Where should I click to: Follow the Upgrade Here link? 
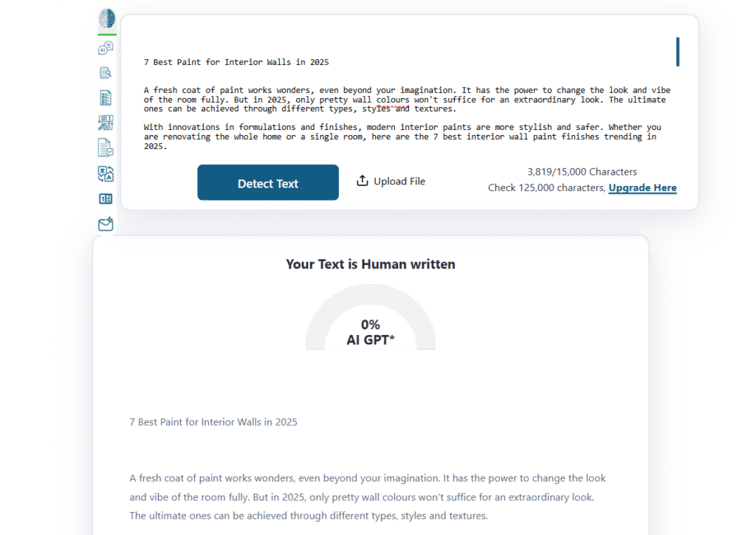(642, 188)
